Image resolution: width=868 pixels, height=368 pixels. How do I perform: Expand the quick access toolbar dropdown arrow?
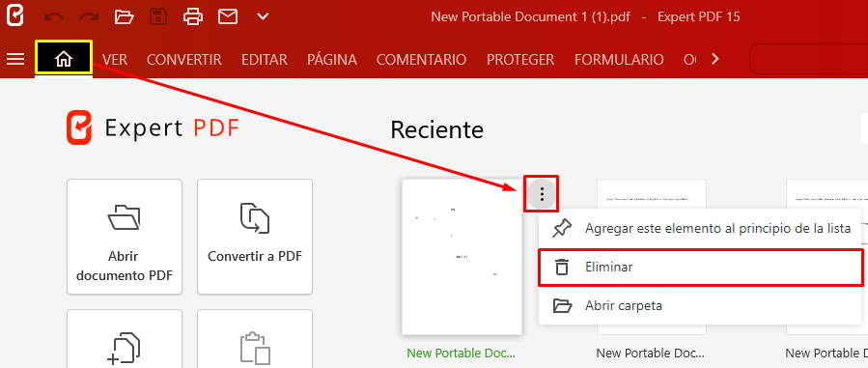pyautogui.click(x=263, y=16)
